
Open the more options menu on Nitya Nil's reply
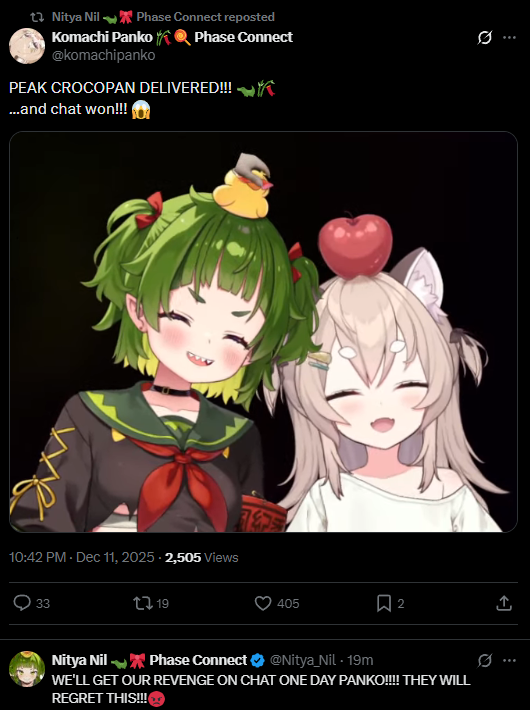[510, 661]
